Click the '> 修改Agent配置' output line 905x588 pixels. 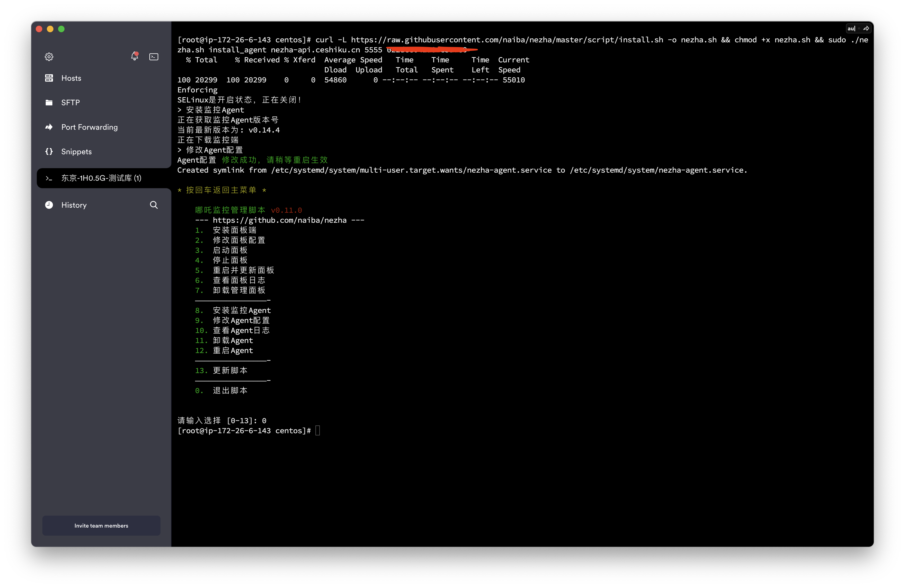click(x=210, y=150)
